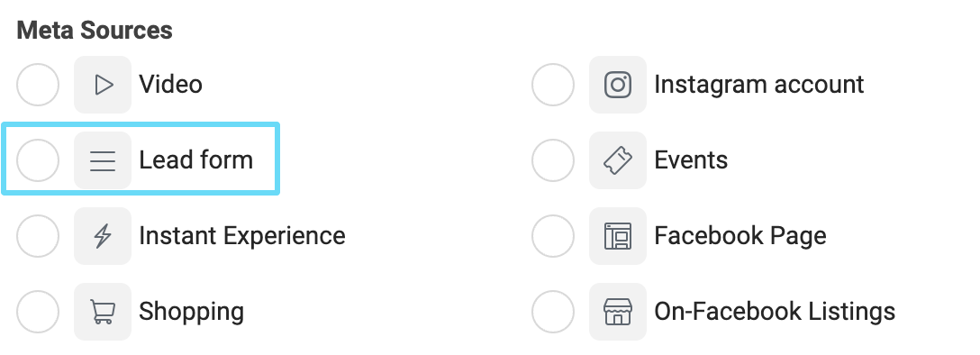Choose the Instant Experience radio button
Screen dimensions: 980x355
pos(38,236)
